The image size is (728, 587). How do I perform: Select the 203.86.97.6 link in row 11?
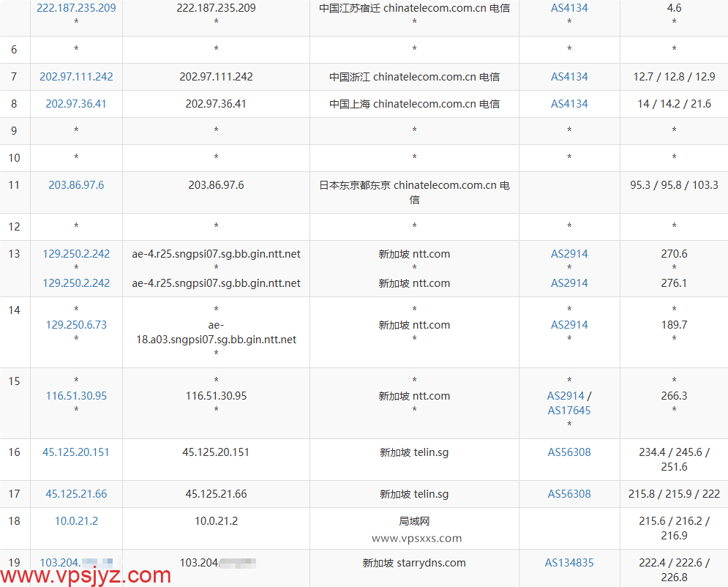tap(76, 185)
